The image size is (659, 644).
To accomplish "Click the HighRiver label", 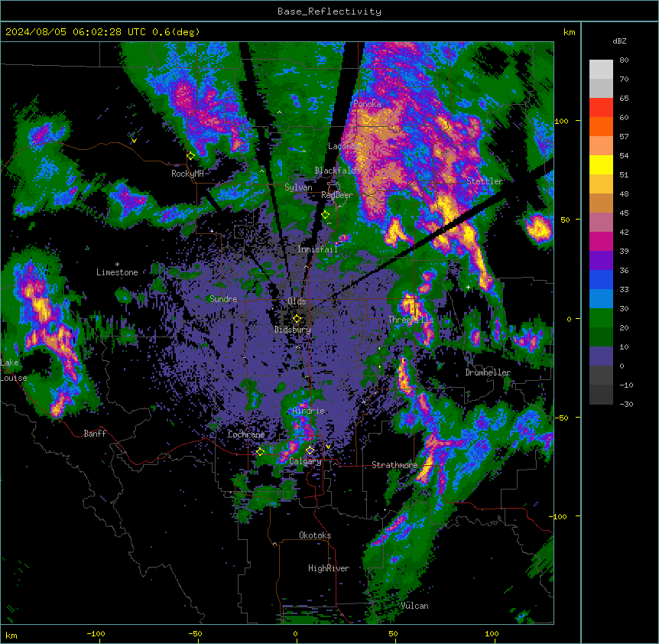I will 329,568.
